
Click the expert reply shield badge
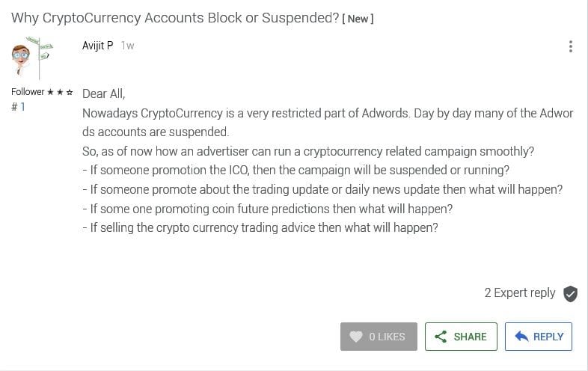tap(570, 293)
